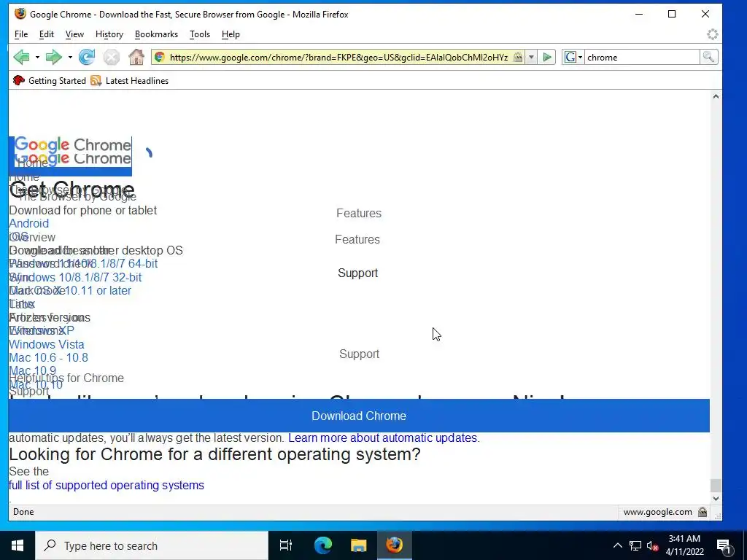Click the URL address field

338,57
